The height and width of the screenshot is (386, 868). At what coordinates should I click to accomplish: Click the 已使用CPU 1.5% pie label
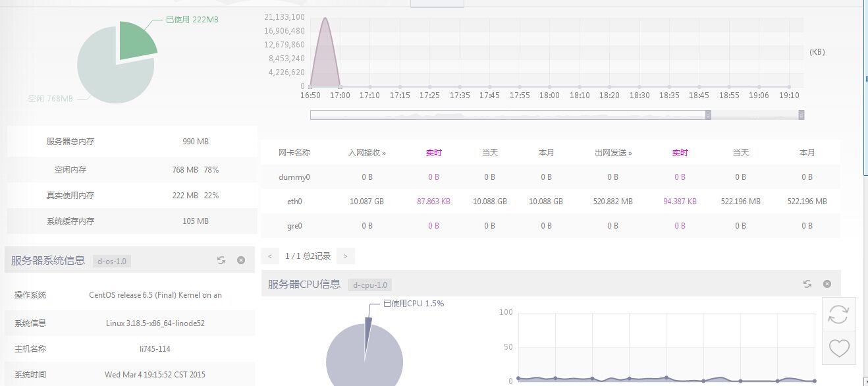(414, 304)
